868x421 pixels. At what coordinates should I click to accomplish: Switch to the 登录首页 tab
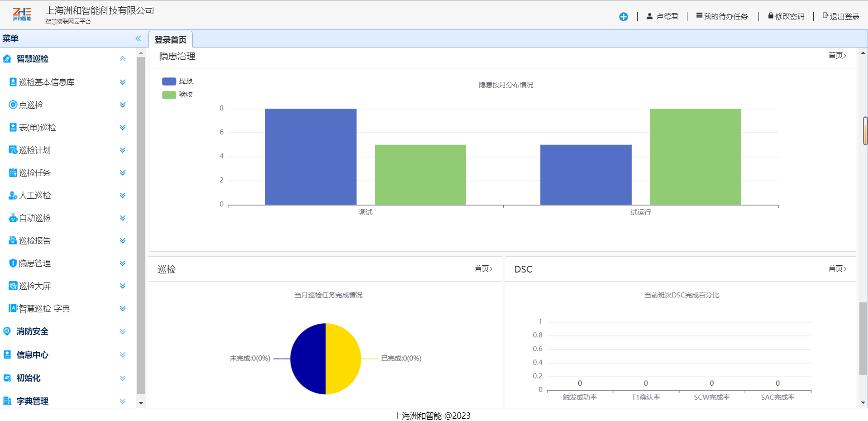coord(171,40)
